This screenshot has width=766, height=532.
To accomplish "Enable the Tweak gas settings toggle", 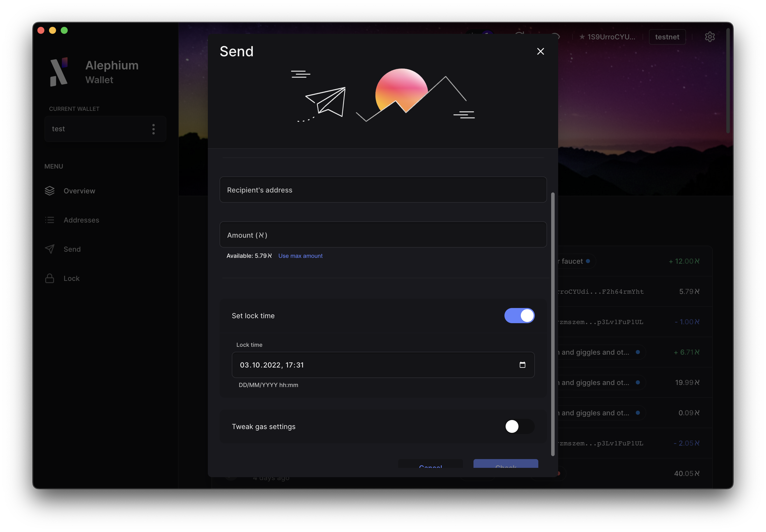I will tap(519, 426).
